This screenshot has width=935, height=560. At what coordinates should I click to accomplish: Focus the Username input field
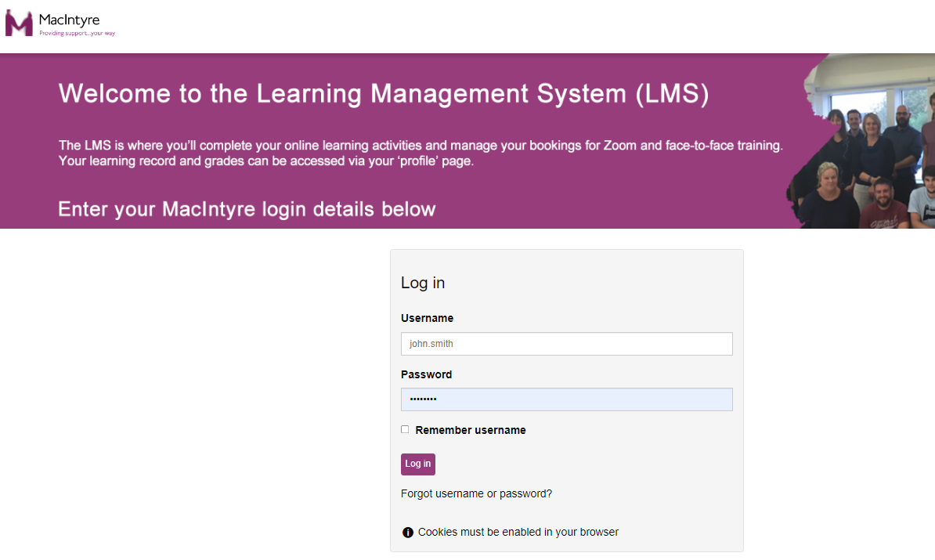(566, 344)
